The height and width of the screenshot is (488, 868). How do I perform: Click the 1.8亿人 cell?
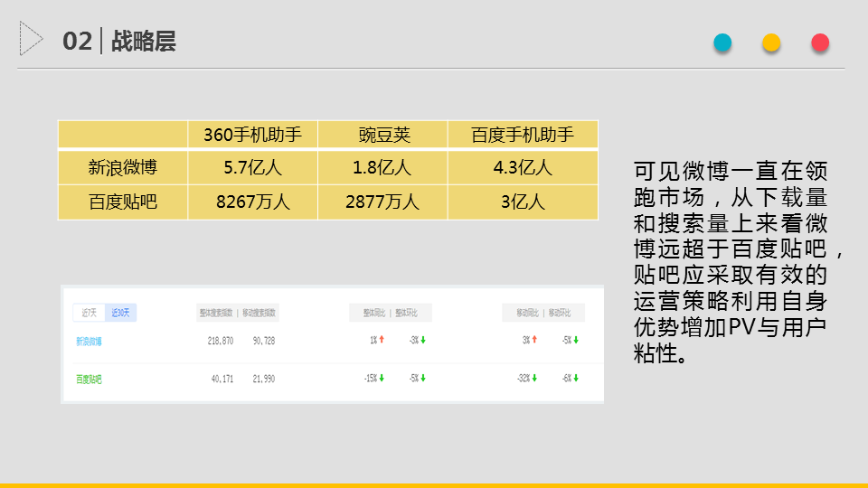(x=382, y=168)
